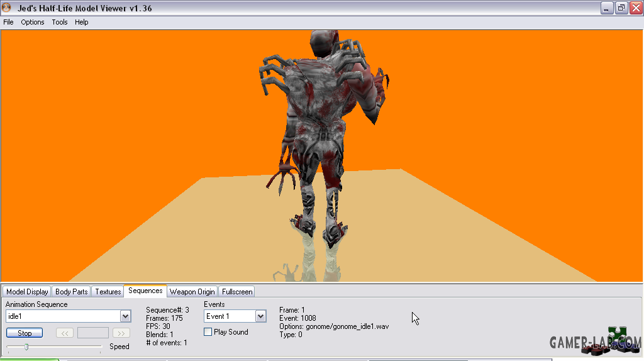
Task: Close the Model Viewer window
Action: tap(636, 8)
